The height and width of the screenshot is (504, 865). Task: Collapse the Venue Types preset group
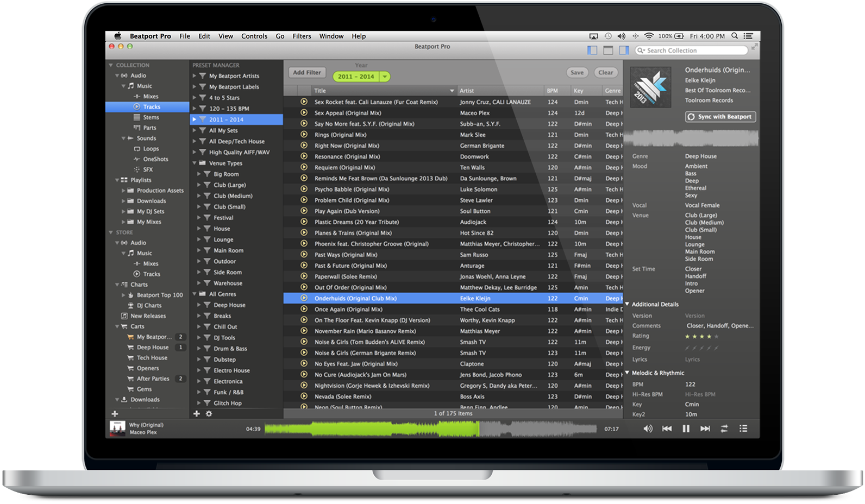(x=195, y=163)
